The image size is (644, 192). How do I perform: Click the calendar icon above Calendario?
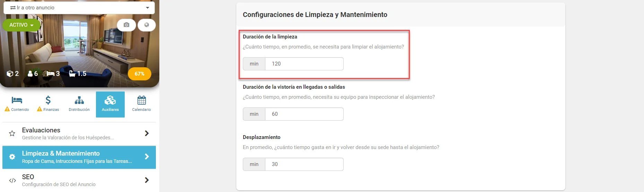[x=142, y=100]
